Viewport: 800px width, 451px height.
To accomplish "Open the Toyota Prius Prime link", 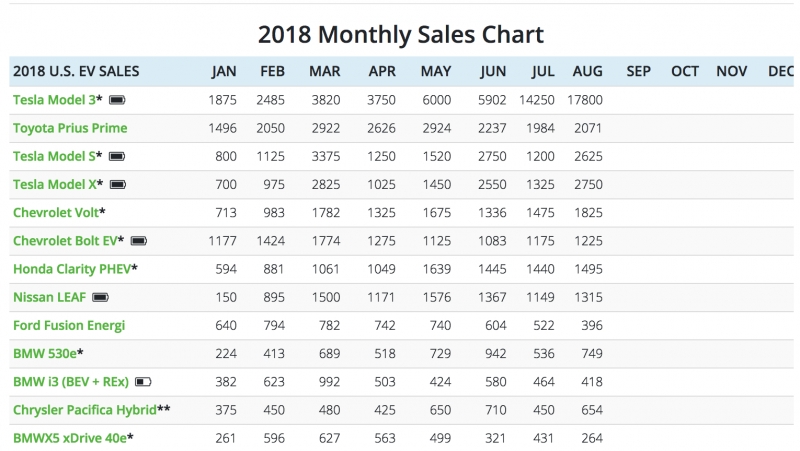I will click(x=70, y=129).
